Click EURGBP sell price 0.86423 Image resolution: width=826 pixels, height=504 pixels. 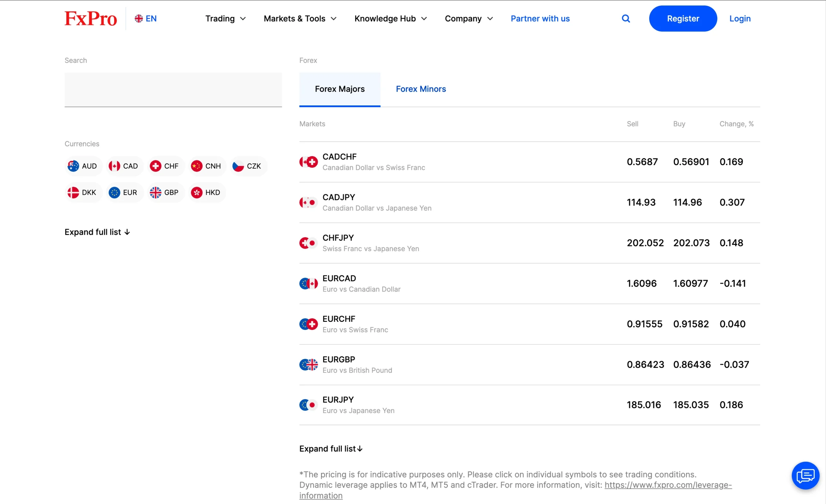coord(645,365)
